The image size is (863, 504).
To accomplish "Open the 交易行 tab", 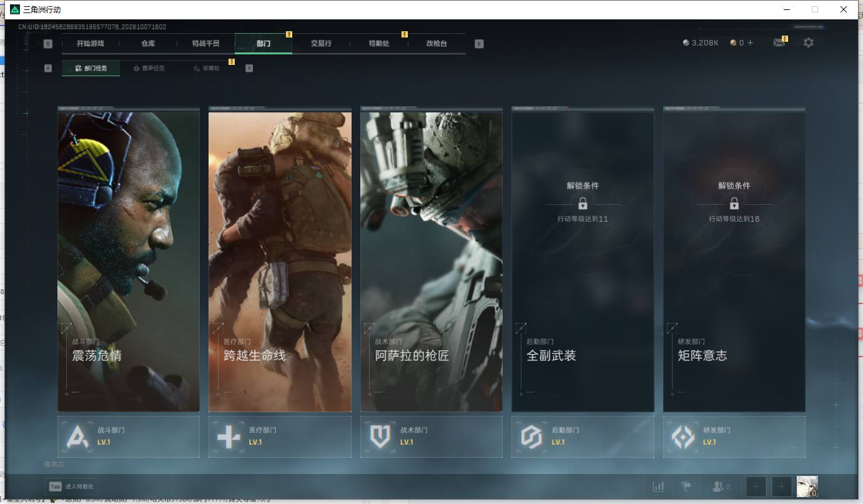I will pyautogui.click(x=321, y=44).
